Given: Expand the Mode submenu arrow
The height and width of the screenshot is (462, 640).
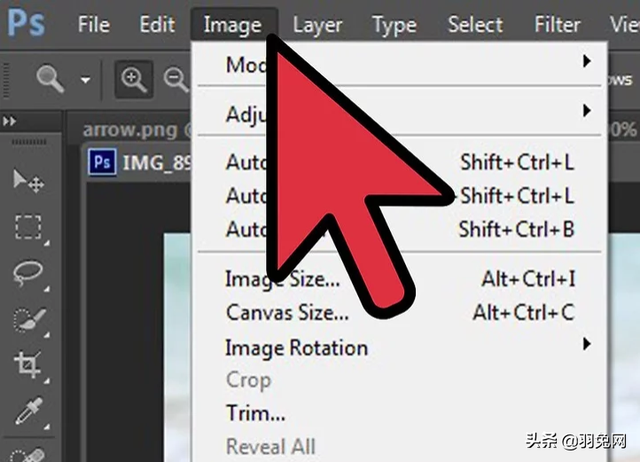Looking at the screenshot, I should (x=585, y=63).
